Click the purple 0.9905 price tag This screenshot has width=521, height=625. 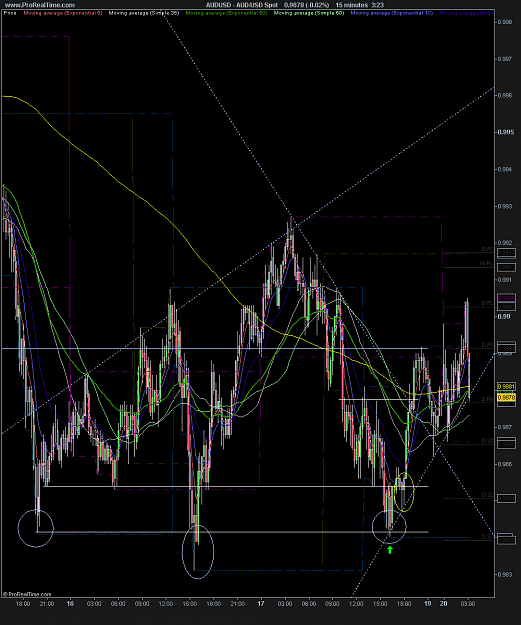[506, 298]
